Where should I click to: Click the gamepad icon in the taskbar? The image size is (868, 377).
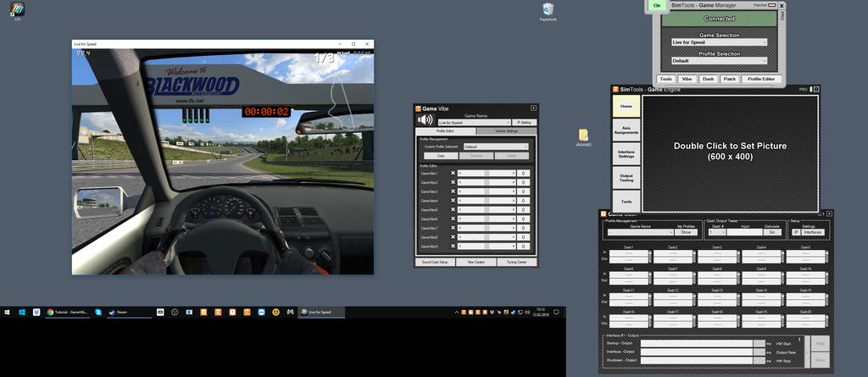click(x=290, y=313)
